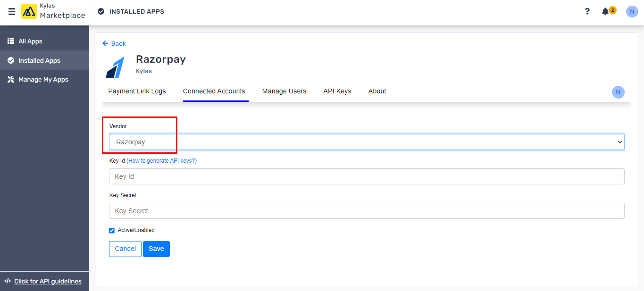Expand the Vendor dropdown showing Razorpay
The width and height of the screenshot is (644, 291).
[367, 142]
